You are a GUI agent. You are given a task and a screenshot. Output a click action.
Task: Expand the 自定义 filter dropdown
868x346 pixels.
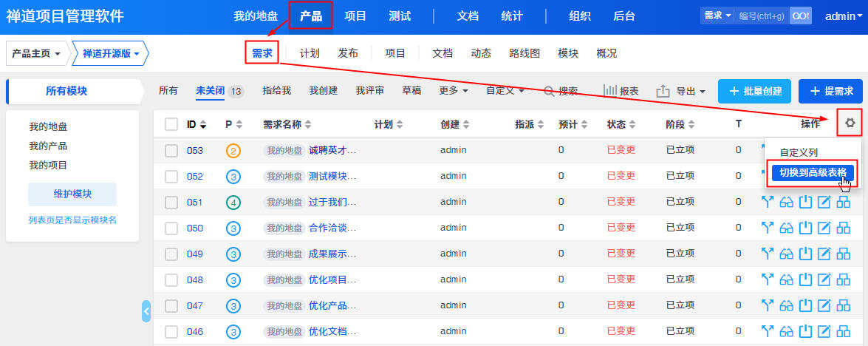(x=505, y=91)
